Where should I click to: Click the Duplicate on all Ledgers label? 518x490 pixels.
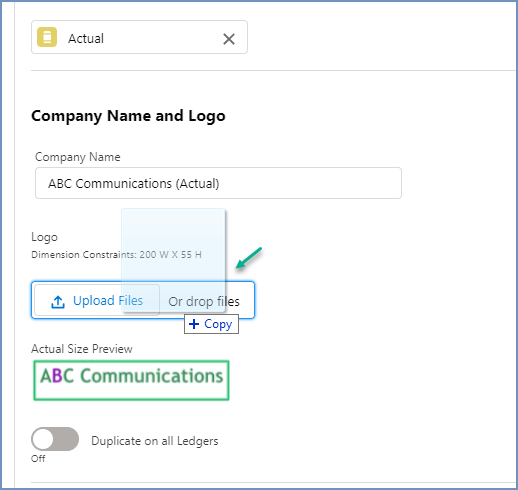pyautogui.click(x=155, y=441)
